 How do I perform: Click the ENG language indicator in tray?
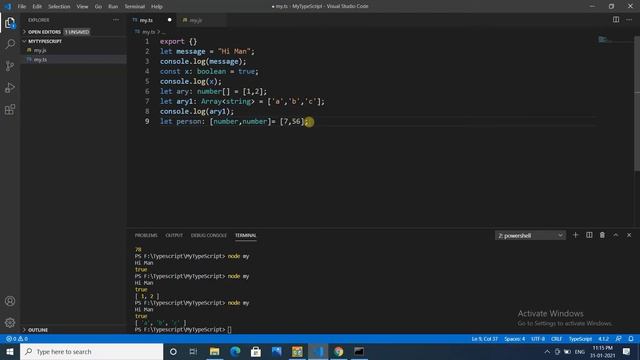pyautogui.click(x=580, y=351)
